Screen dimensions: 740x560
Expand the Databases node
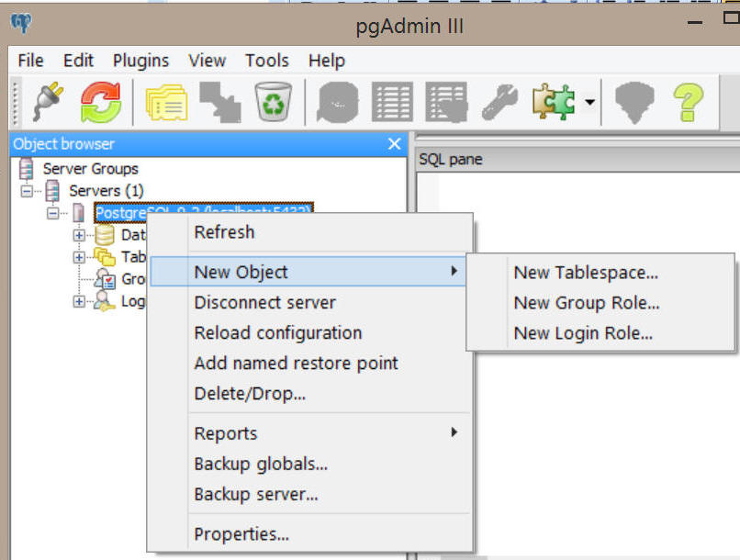pyautogui.click(x=79, y=235)
